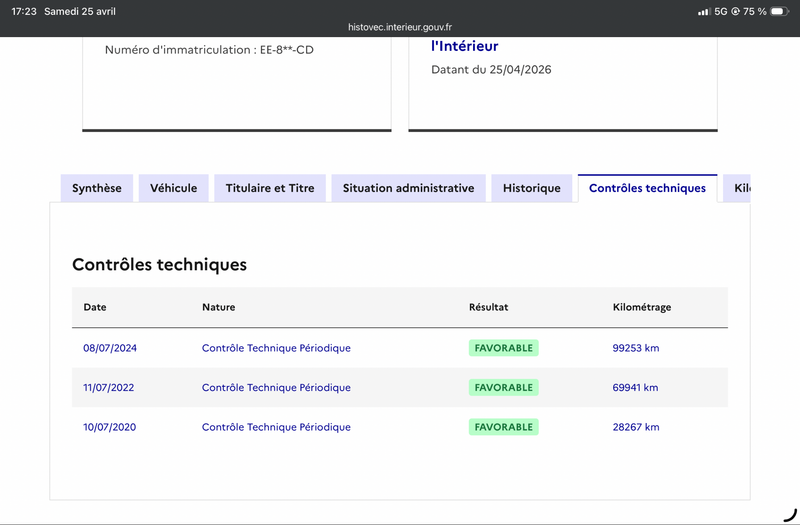
Task: Click the 08/07/2024 inspection date
Action: click(x=110, y=348)
